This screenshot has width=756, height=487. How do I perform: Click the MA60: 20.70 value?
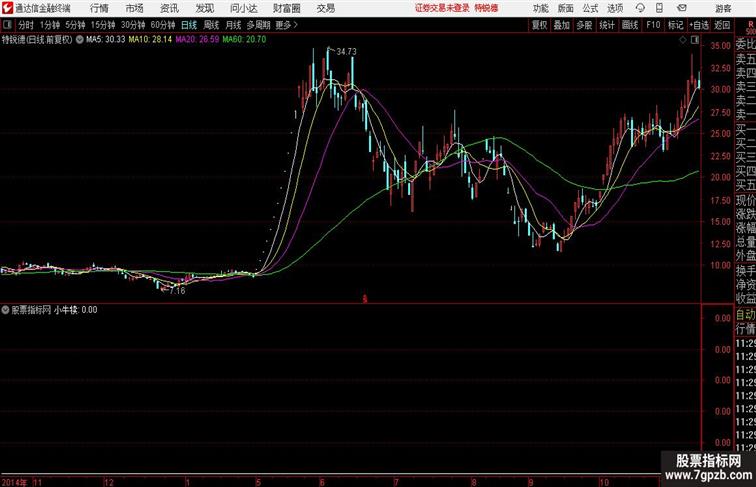[244, 40]
